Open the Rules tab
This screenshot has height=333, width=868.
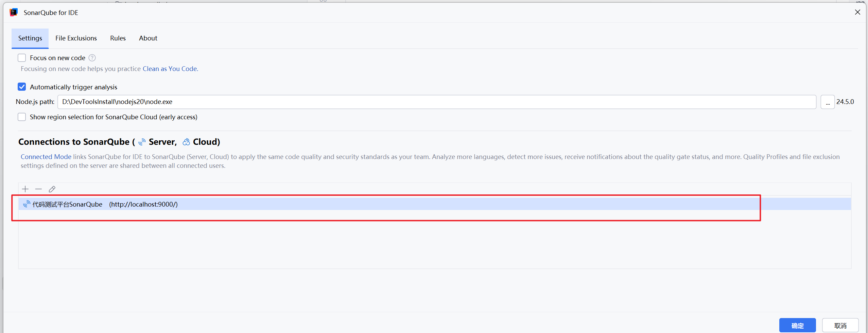[118, 38]
